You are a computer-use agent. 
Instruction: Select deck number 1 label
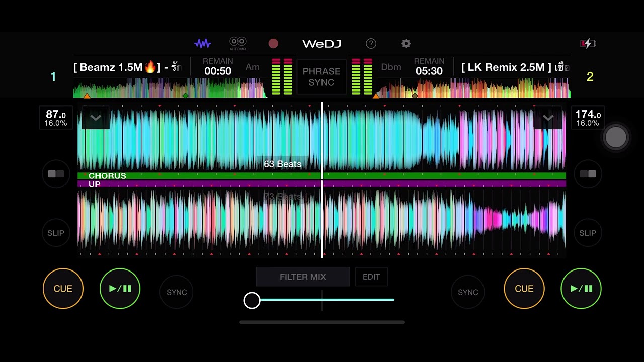[53, 77]
